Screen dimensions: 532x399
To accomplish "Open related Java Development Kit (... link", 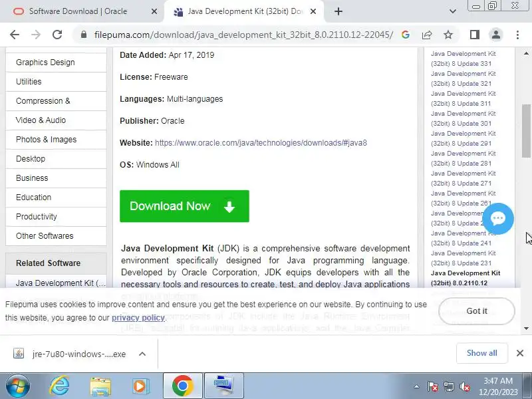I will coord(61,283).
